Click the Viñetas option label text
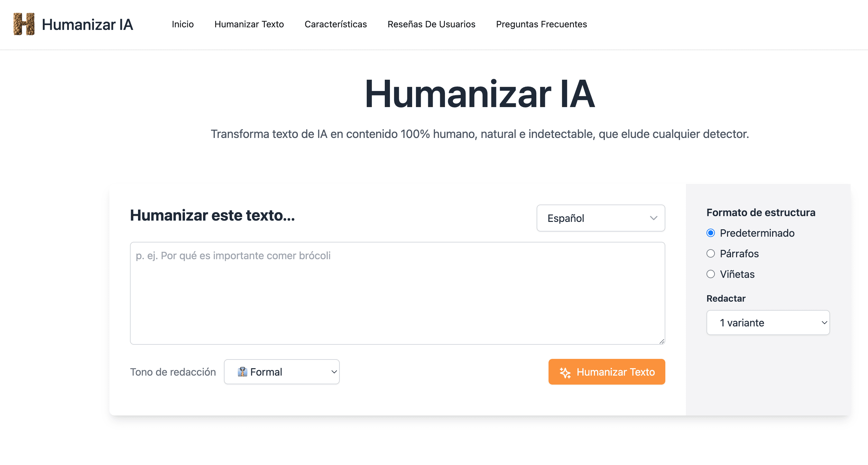 tap(737, 274)
